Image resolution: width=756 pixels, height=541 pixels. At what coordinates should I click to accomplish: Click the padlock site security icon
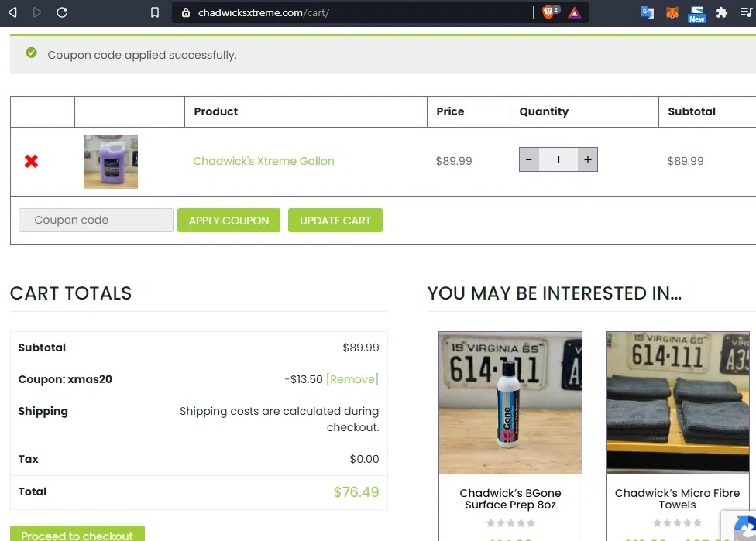186,12
